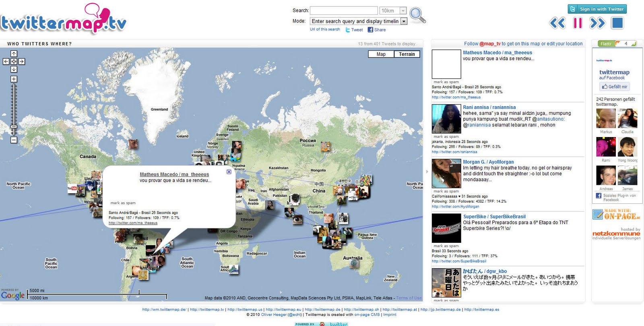Viewport: 644px width, 326px height.
Task: Mark Morgan G. tweet as spam
Action: click(446, 191)
